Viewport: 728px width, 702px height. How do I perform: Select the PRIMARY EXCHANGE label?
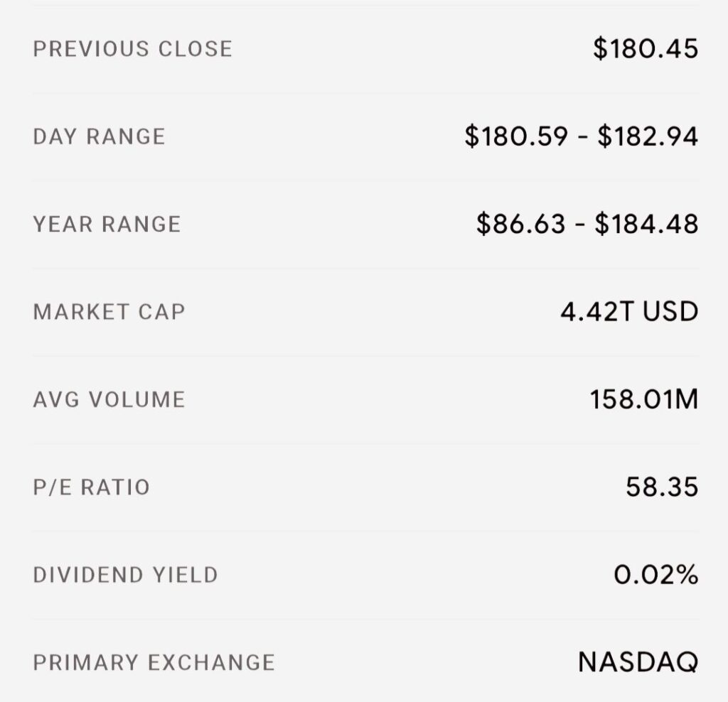click(154, 662)
